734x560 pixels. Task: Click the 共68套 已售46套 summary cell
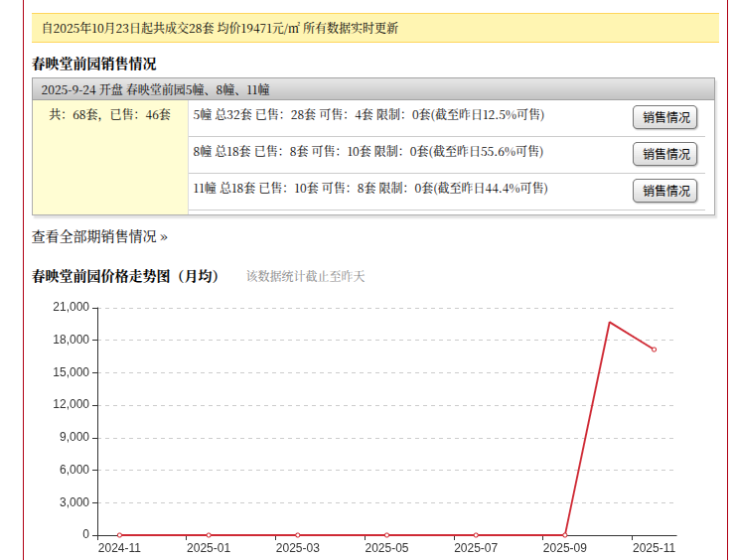coord(110,115)
